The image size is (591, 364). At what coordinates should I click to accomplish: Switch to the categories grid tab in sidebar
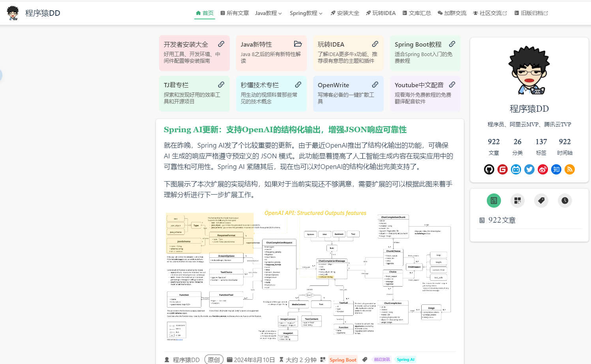click(x=518, y=201)
